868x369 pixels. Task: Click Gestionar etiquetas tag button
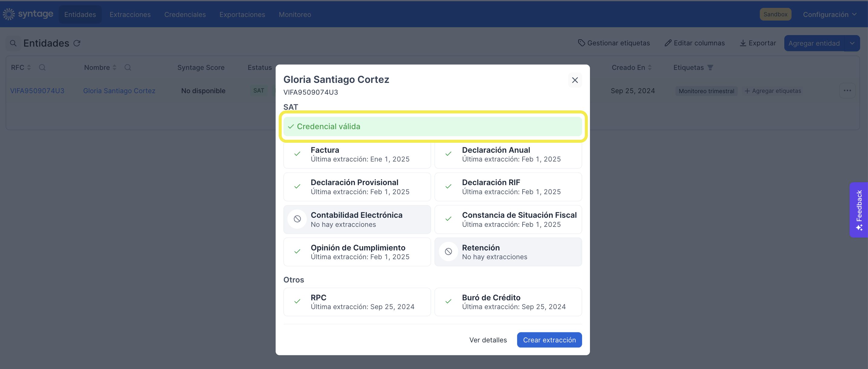pos(614,43)
